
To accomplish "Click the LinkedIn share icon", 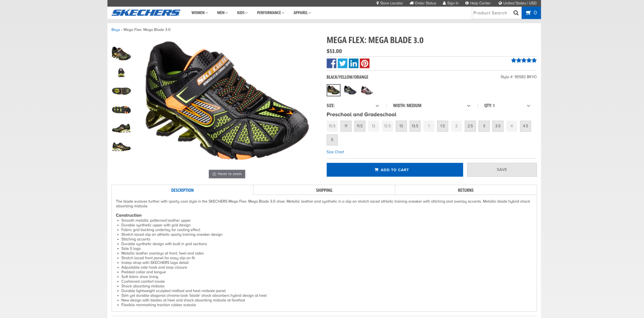I will (354, 64).
